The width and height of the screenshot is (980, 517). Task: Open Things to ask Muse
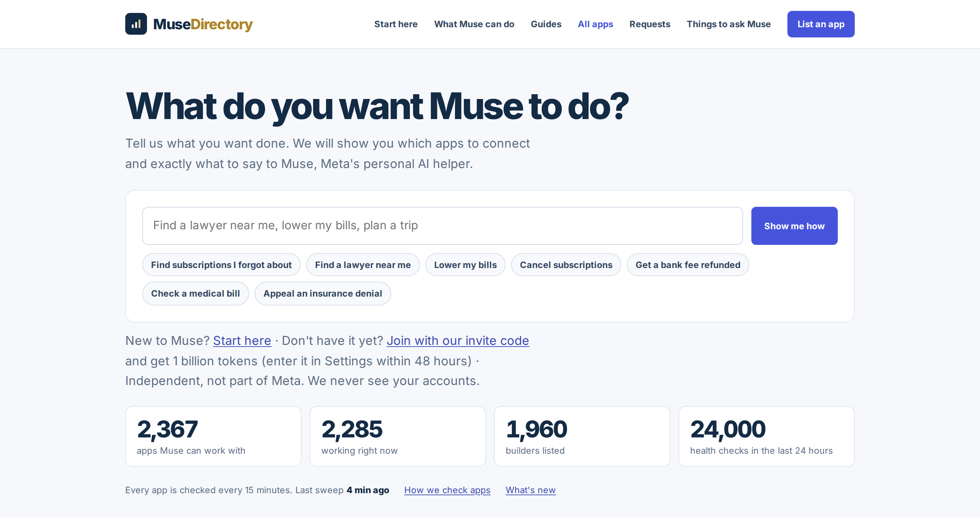coord(729,24)
